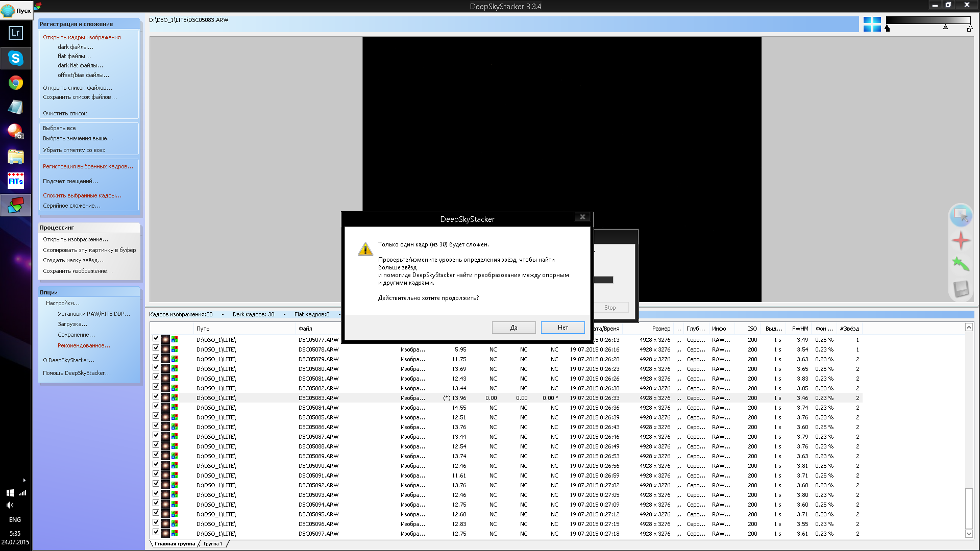Uncheck the DSC05078.ARW file checkbox
Image resolution: width=980 pixels, height=551 pixels.
point(156,348)
